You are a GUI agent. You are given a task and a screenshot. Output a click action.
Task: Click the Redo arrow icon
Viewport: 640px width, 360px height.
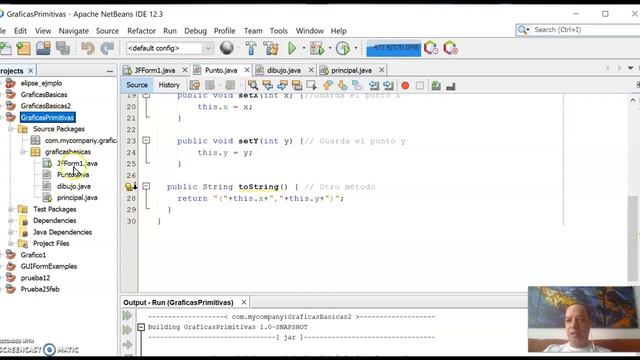pos(107,48)
